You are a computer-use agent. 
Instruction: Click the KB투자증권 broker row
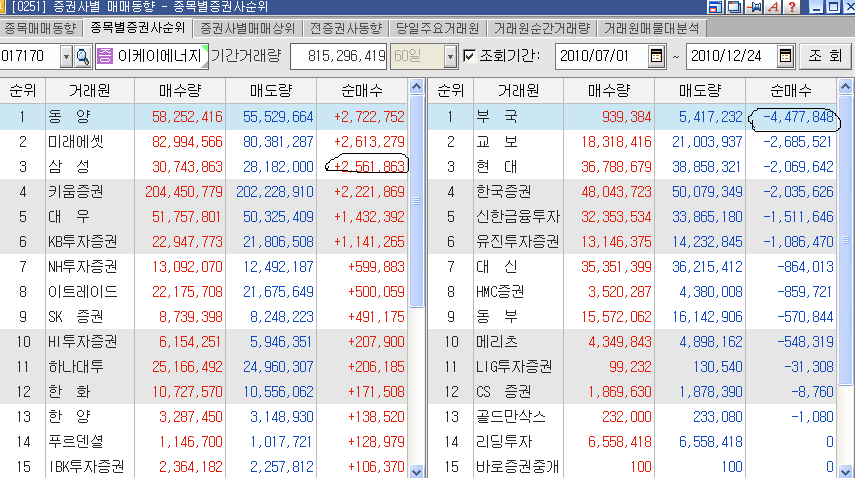tap(203, 241)
